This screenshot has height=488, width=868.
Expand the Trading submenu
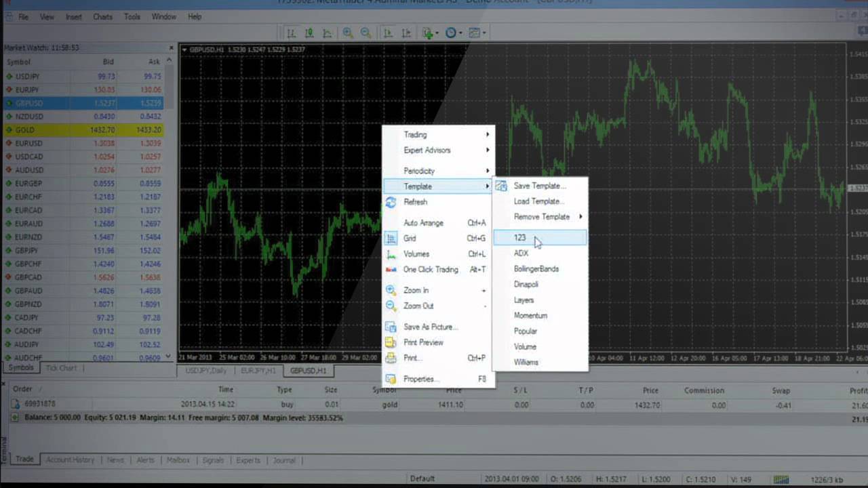(438, 135)
